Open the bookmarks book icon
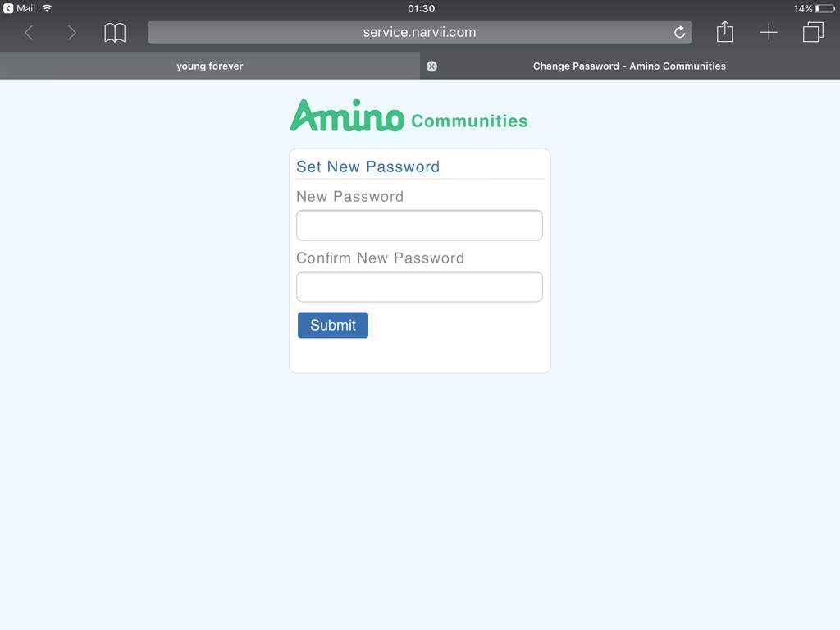840x630 pixels. [x=115, y=33]
